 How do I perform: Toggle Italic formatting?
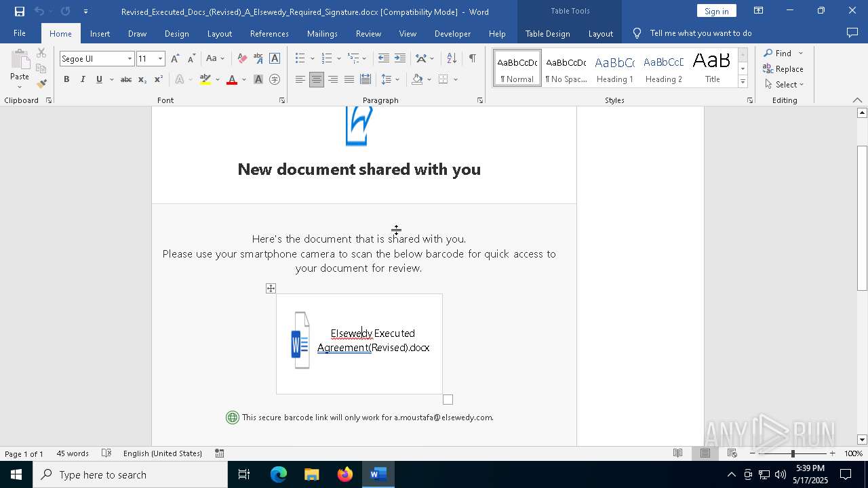(83, 79)
